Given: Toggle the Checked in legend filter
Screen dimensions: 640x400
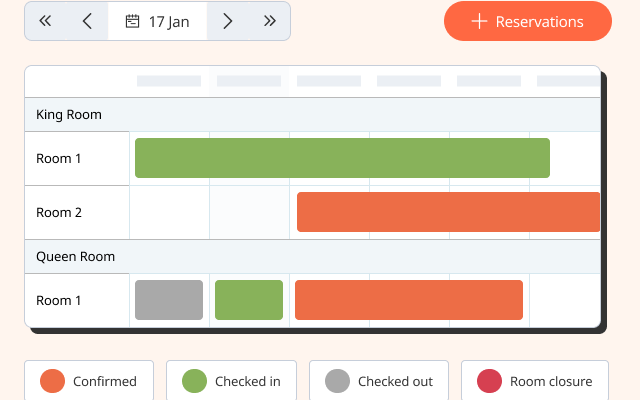Looking at the screenshot, I should 231,381.
